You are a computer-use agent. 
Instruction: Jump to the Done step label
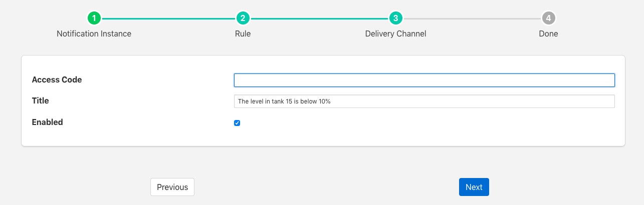click(548, 34)
